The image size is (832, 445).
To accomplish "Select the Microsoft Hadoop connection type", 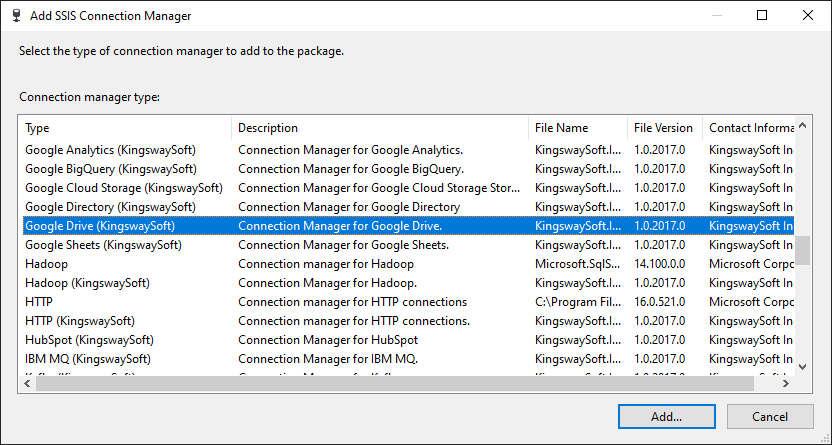I will [x=408, y=264].
